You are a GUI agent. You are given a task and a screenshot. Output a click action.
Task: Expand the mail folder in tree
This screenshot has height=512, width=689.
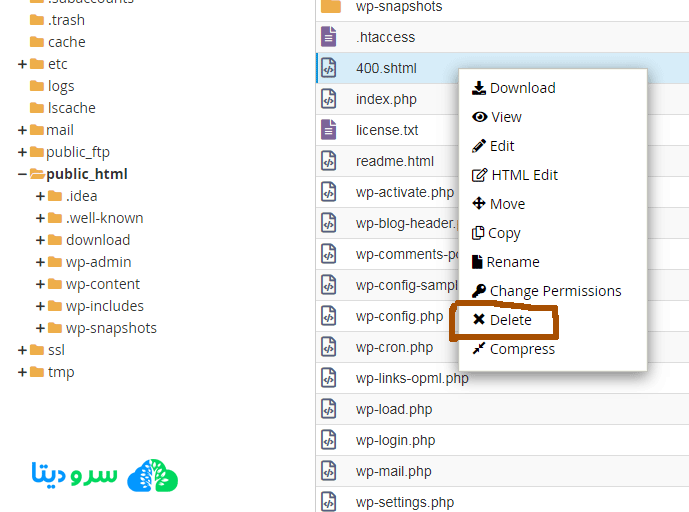coord(23,130)
